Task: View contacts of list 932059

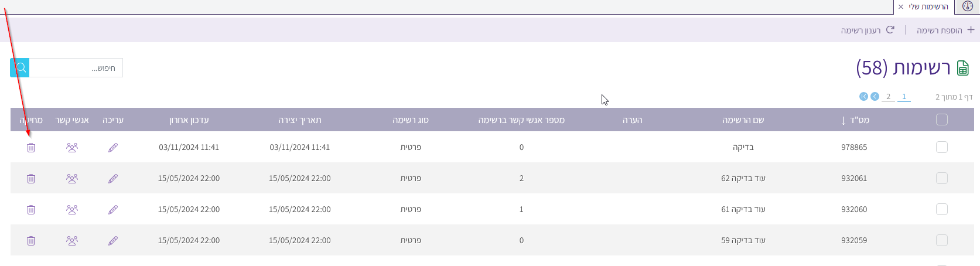Action: click(x=72, y=241)
